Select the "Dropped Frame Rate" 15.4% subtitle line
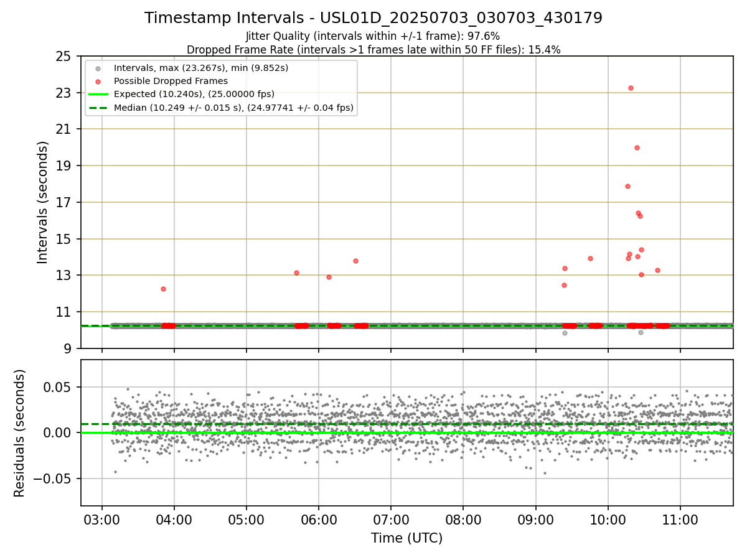Viewport: 747px width, 560px height. (x=374, y=50)
